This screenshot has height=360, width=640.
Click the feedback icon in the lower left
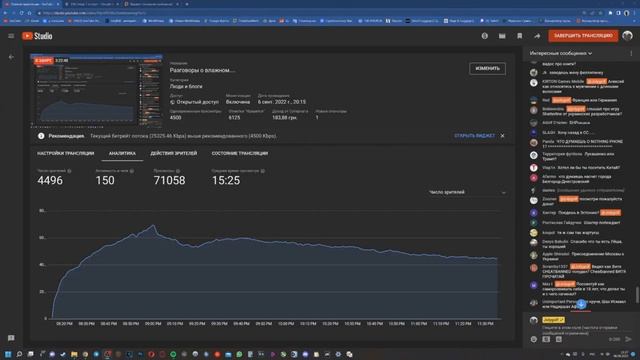[11, 338]
